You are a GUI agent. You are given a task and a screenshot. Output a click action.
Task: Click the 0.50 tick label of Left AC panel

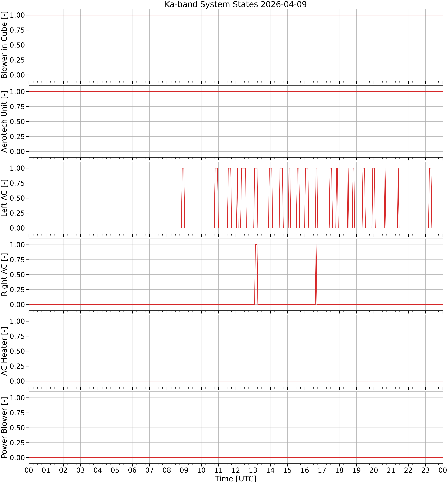[x=17, y=198]
